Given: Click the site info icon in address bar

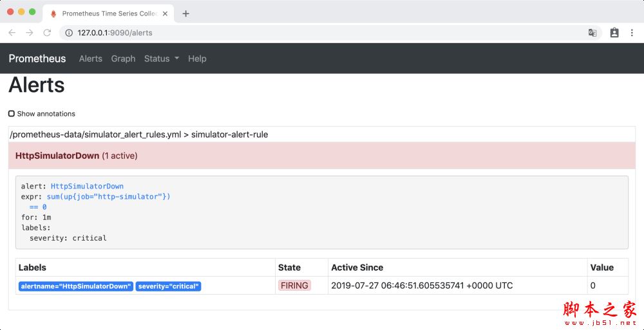Looking at the screenshot, I should click(69, 33).
